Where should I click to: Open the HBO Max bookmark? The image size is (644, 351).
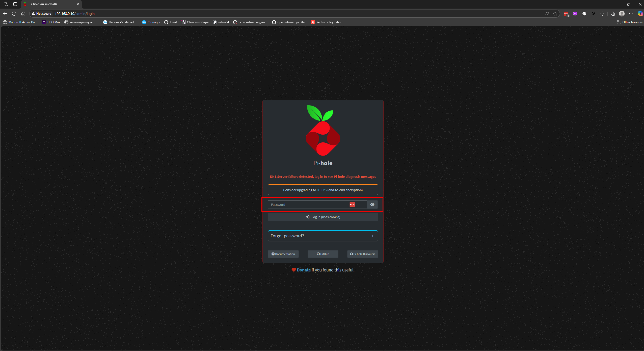(x=51, y=22)
